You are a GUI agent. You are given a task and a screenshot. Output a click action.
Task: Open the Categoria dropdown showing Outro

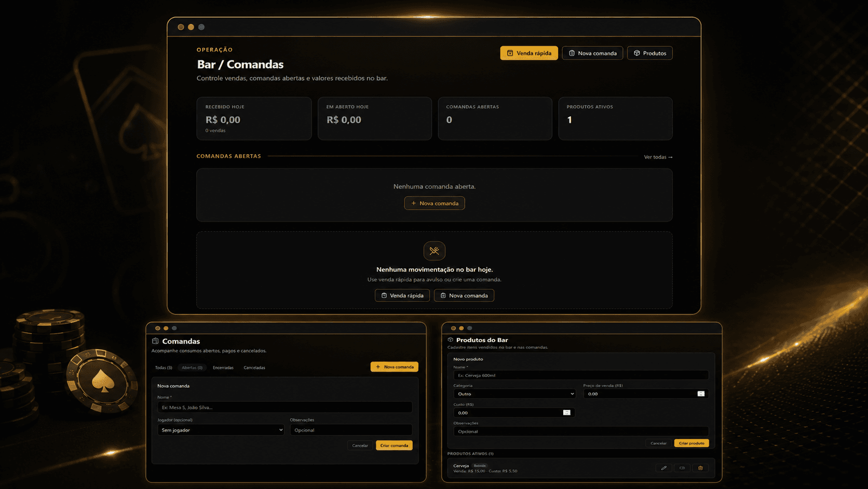tap(515, 394)
